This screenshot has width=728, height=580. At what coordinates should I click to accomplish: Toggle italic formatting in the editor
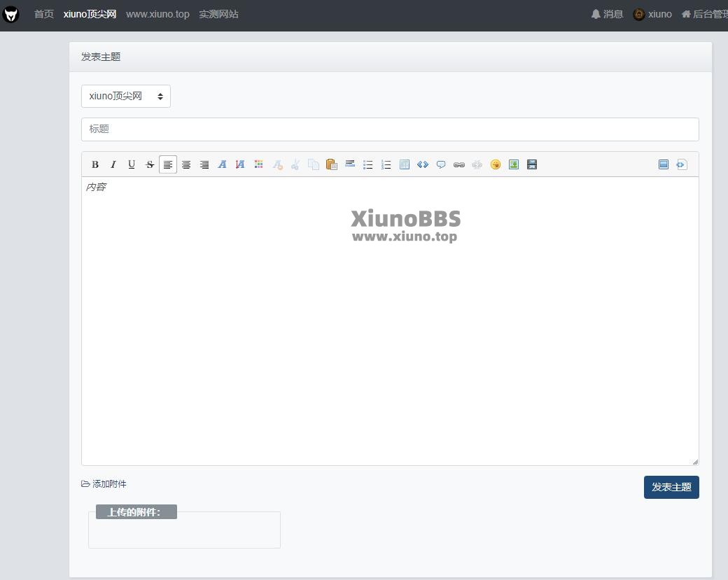(113, 164)
